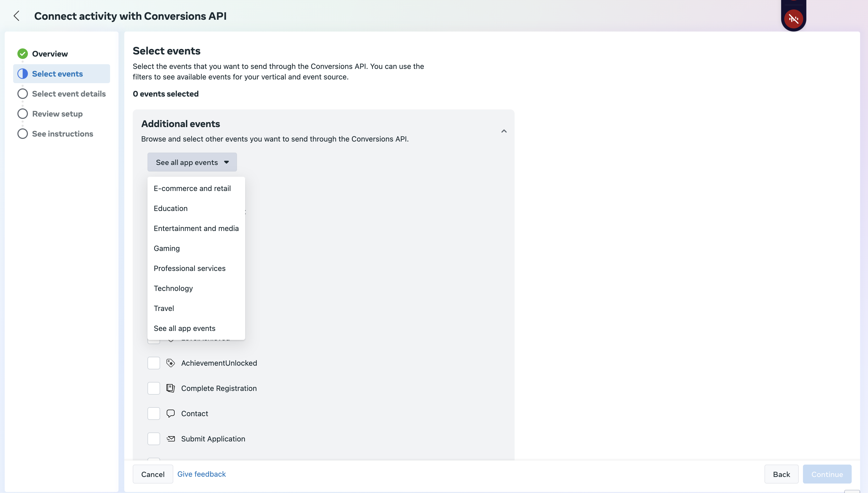This screenshot has height=493, width=868.
Task: Close the See all app events dropdown
Action: pyautogui.click(x=192, y=162)
